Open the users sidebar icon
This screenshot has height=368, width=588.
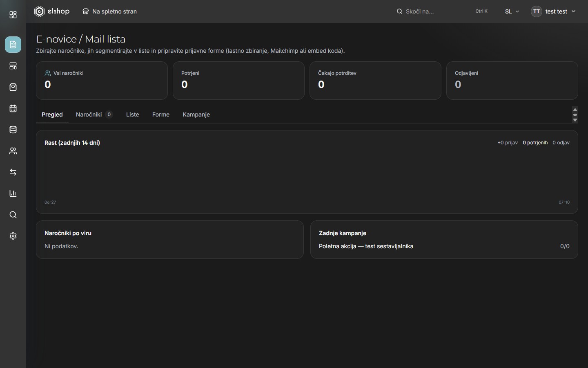tap(13, 151)
